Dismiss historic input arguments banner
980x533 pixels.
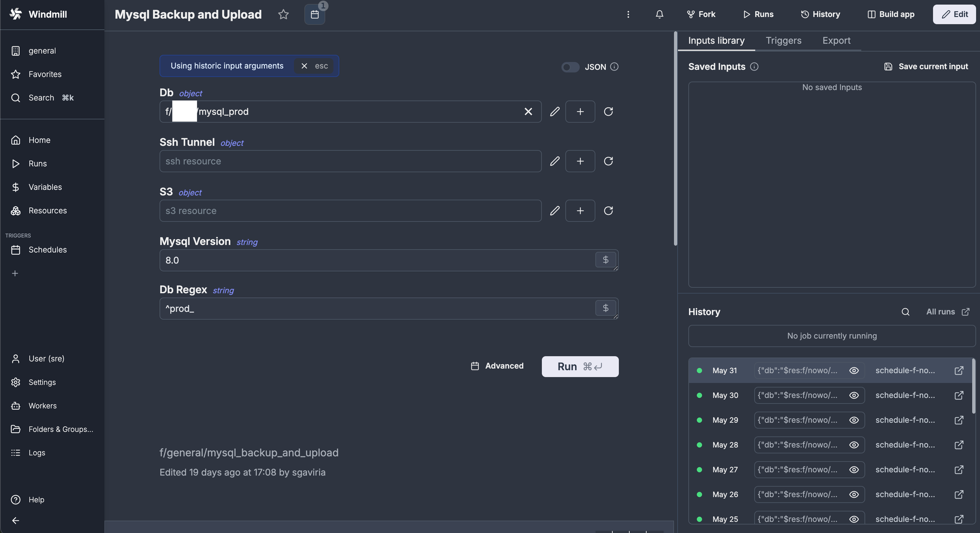click(314, 66)
